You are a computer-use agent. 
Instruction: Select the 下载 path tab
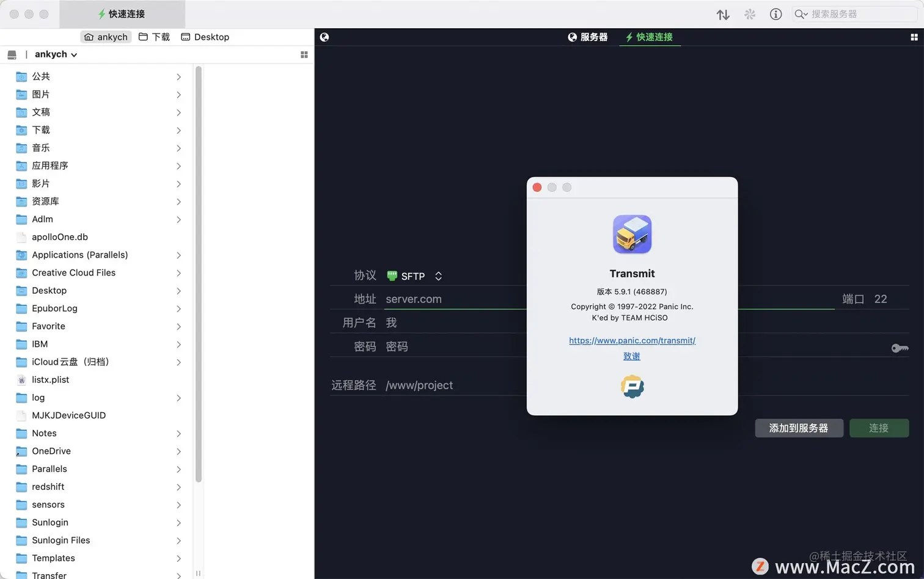pyautogui.click(x=154, y=37)
